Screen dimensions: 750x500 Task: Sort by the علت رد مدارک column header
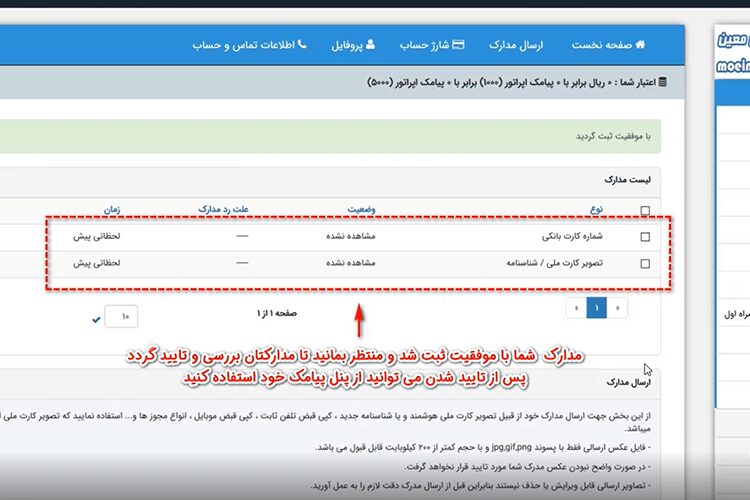pyautogui.click(x=223, y=209)
